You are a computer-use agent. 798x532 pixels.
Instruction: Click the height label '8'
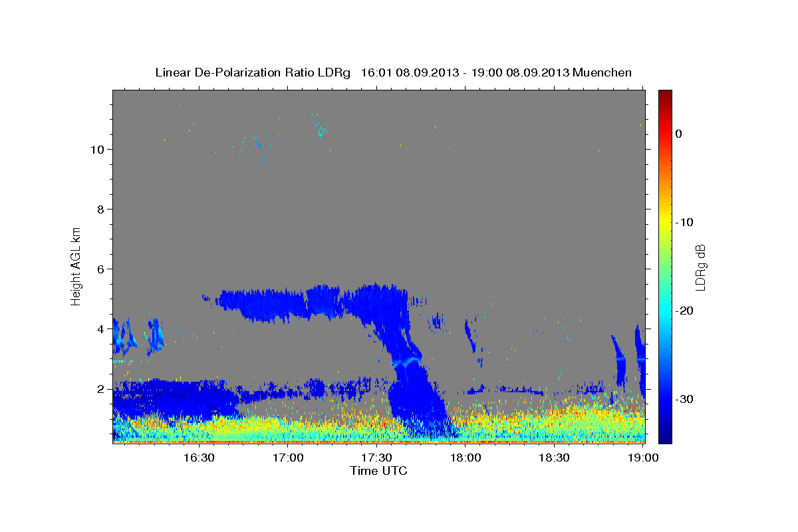point(100,209)
